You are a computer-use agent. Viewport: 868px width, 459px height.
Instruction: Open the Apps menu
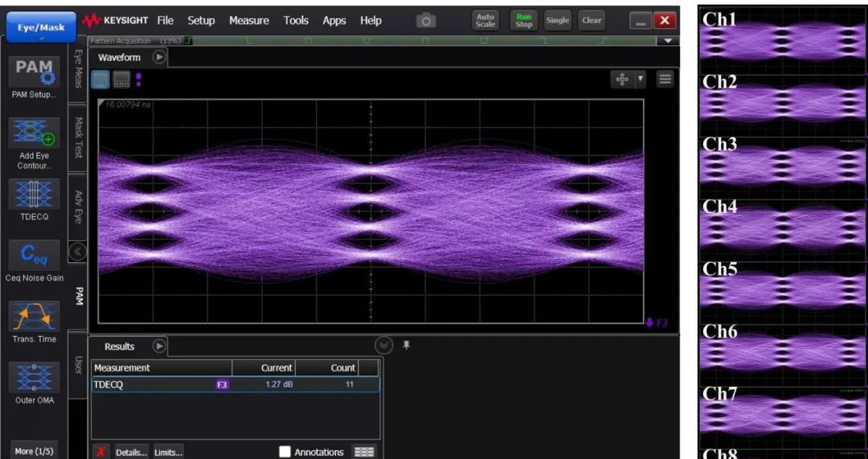(334, 20)
